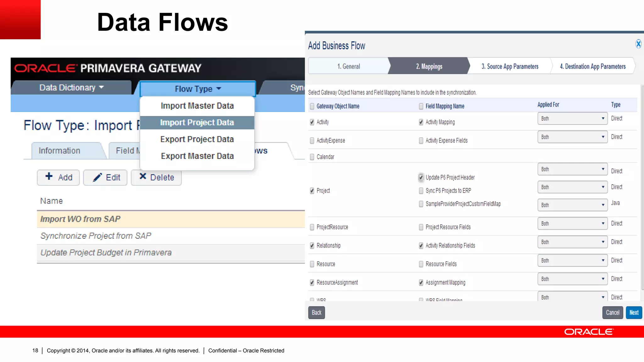The height and width of the screenshot is (362, 644).
Task: Check the Calendar object checkbox
Action: (312, 157)
